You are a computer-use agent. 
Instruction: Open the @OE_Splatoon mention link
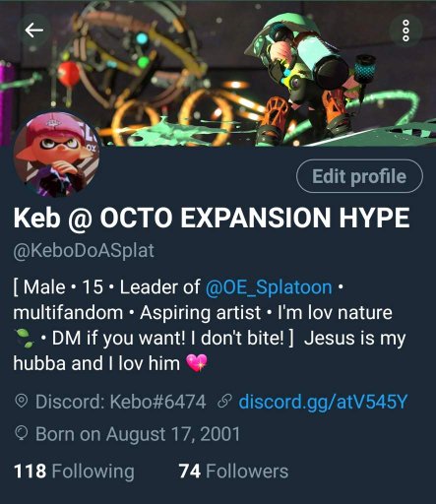tap(269, 287)
